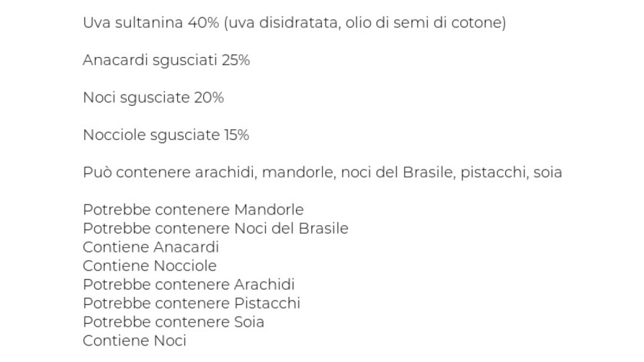Click the 'Noci sgusciate 20%' line

[153, 97]
